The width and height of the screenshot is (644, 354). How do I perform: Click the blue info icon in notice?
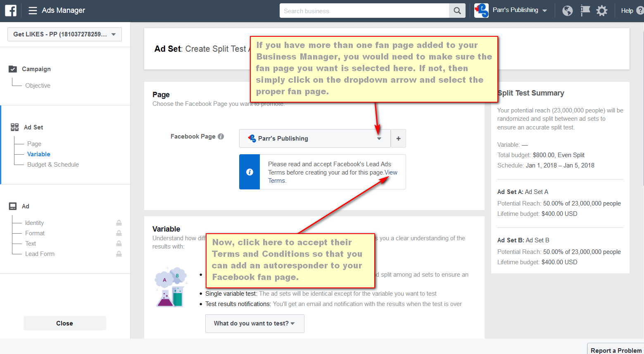pyautogui.click(x=250, y=172)
